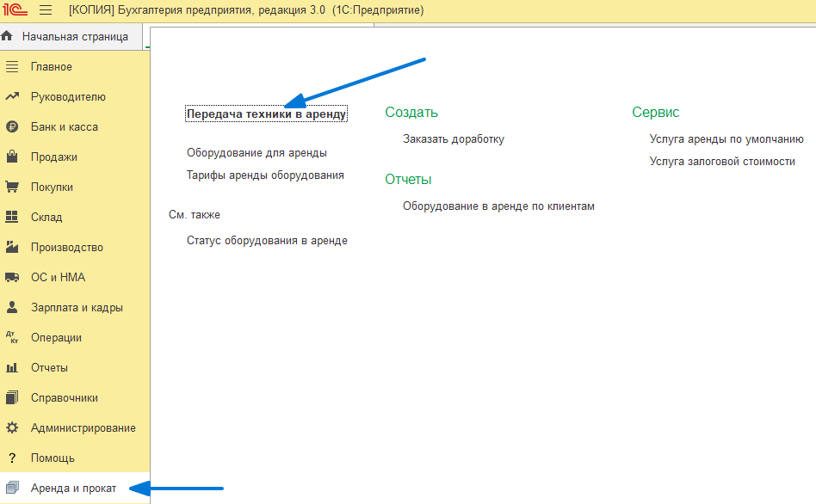The height and width of the screenshot is (504, 816).
Task: Click the Покупки cart icon
Action: pos(12,187)
